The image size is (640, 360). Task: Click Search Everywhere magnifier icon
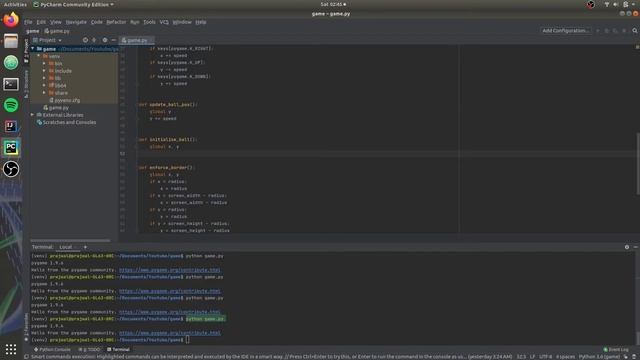click(x=635, y=31)
